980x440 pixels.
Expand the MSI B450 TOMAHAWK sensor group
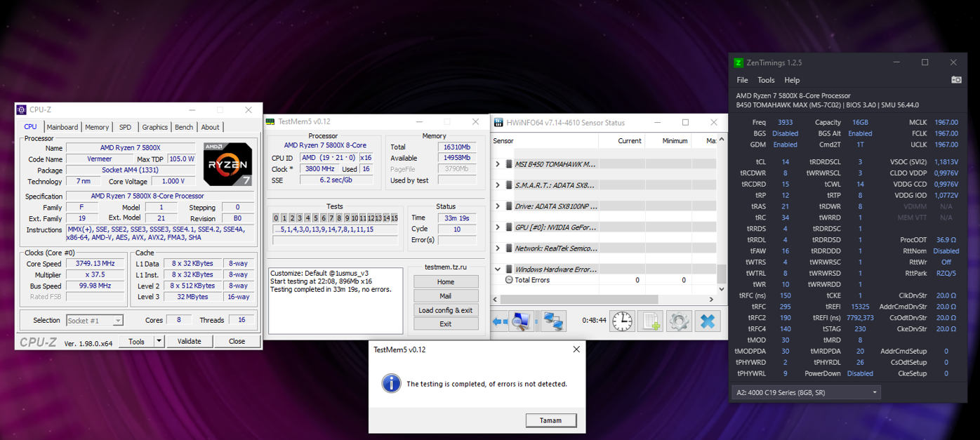(498, 164)
